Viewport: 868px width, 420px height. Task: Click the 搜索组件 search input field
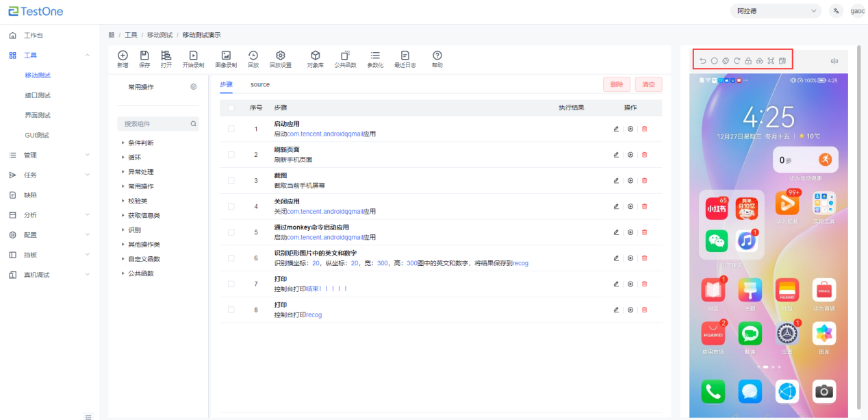click(x=154, y=124)
